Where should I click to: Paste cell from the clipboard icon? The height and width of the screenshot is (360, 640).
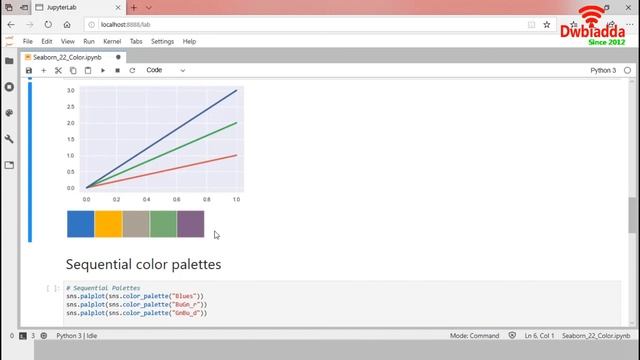pyautogui.click(x=88, y=71)
